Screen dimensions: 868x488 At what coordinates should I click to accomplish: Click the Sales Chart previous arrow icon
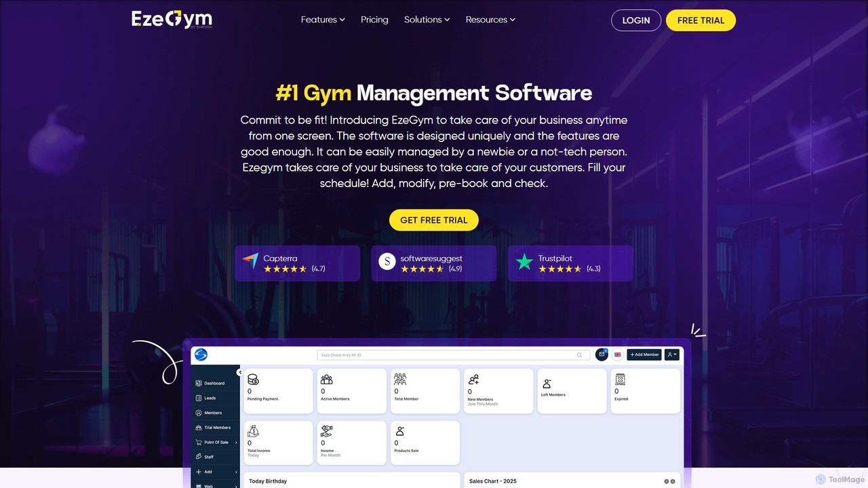(x=667, y=481)
